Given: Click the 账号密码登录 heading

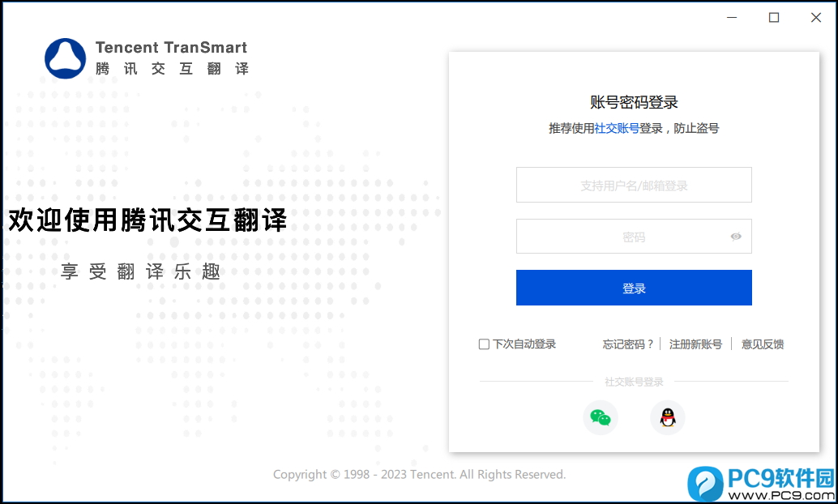Looking at the screenshot, I should click(634, 102).
